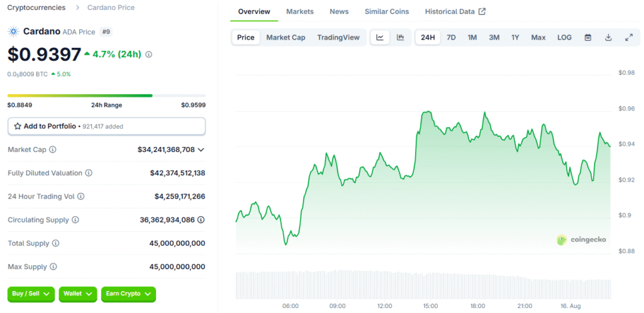Go to Cryptocurrencies breadcrumb link
The height and width of the screenshot is (313, 644).
(36, 8)
